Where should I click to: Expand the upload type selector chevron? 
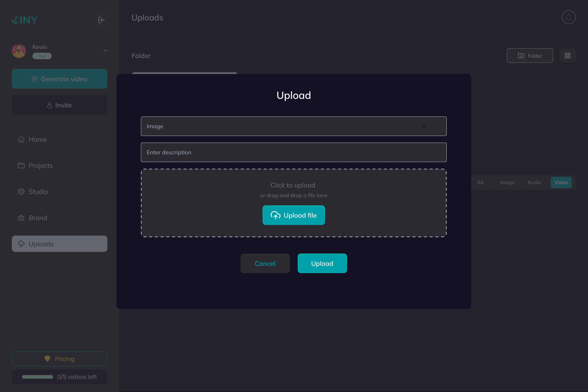[x=424, y=126]
